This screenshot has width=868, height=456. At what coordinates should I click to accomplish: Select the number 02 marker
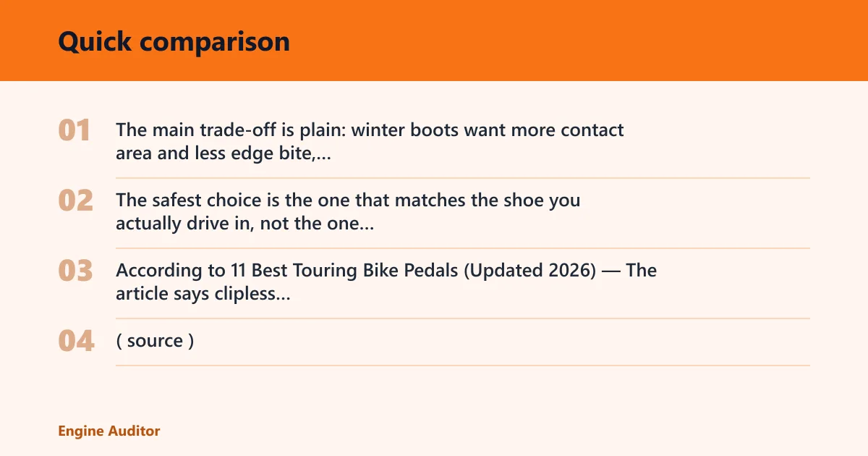coord(76,201)
